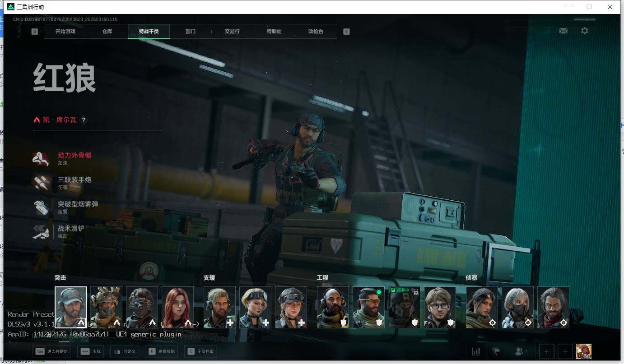Open the friends list icon

click(521, 351)
